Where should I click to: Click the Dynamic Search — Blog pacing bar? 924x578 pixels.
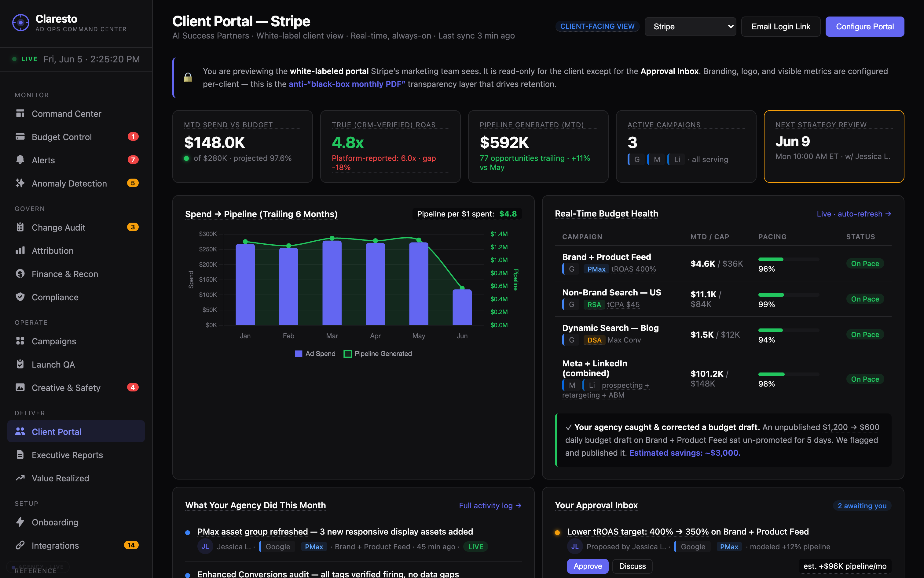788,330
